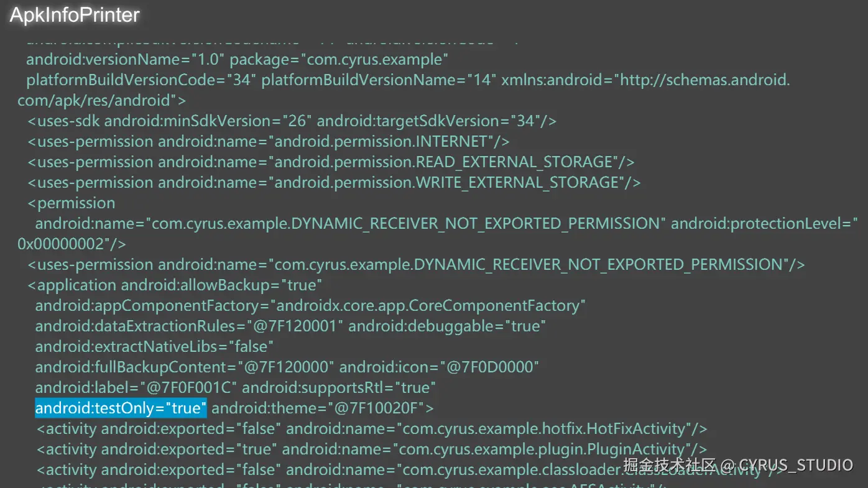Click the CYRUS_STUDIO watermark text
The width and height of the screenshot is (868, 488).
[x=796, y=465]
